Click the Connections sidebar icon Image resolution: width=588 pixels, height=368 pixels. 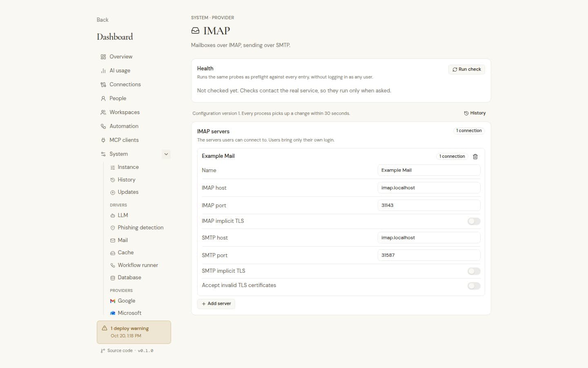[103, 85]
